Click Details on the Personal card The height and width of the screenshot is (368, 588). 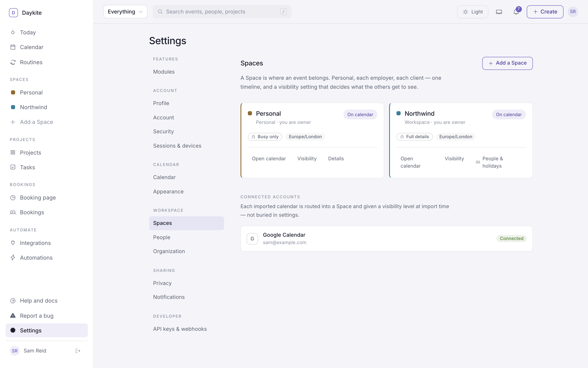pos(336,159)
